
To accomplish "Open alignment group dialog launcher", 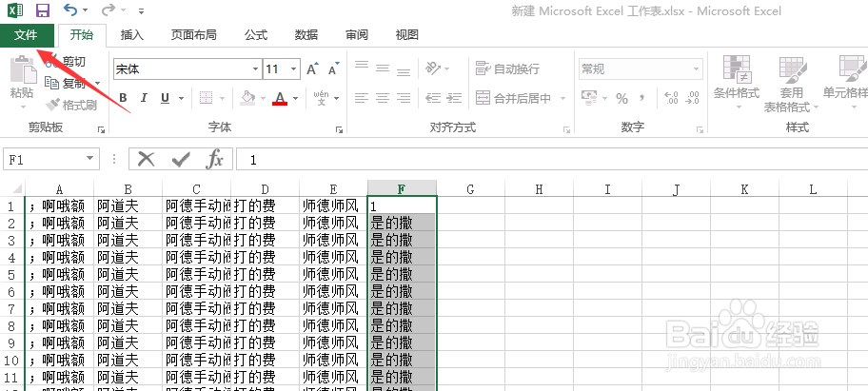I will pos(567,129).
